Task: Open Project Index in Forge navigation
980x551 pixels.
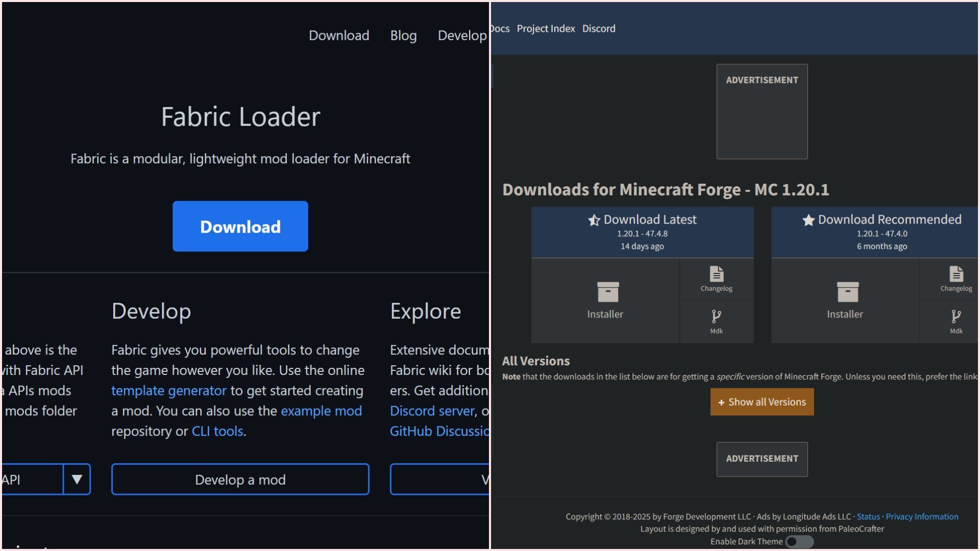Action: click(x=546, y=29)
